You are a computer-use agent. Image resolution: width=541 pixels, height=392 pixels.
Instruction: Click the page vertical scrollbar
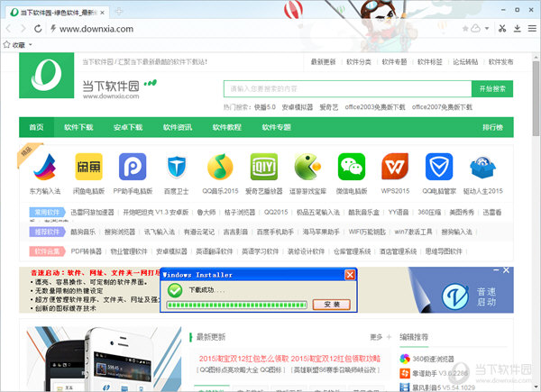[536, 98]
